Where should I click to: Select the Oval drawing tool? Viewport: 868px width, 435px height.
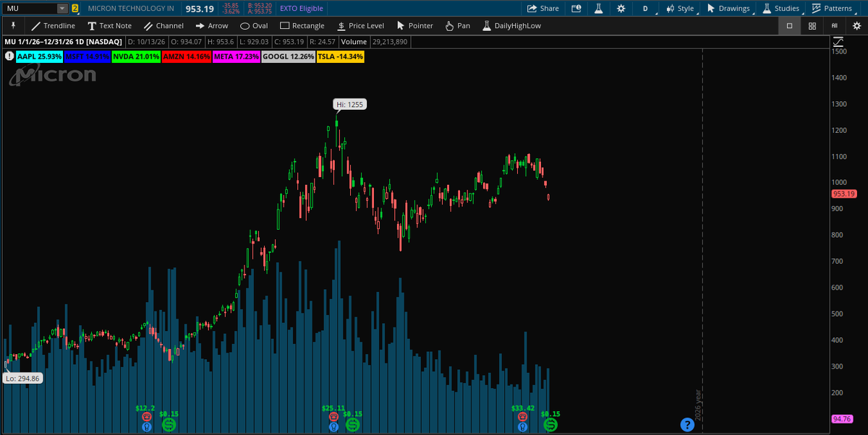[x=254, y=25]
